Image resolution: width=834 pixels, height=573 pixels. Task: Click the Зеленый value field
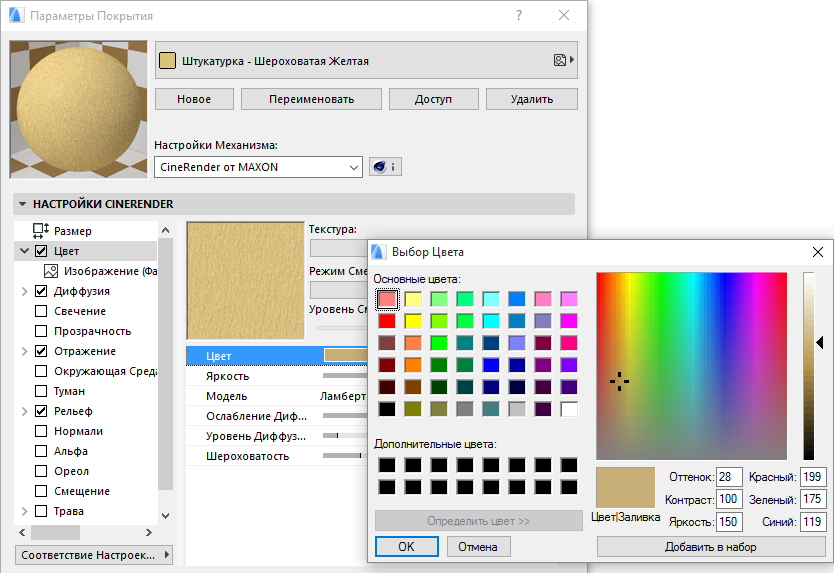pos(813,499)
